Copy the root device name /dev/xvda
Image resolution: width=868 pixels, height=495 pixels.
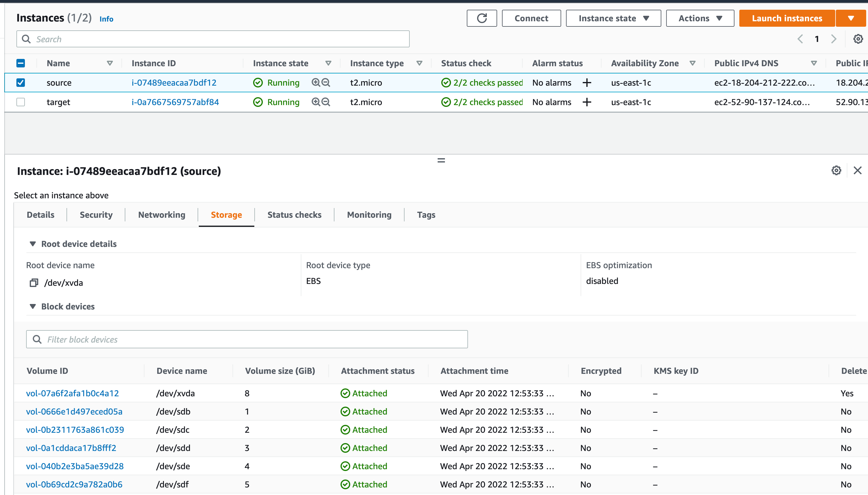[34, 282]
